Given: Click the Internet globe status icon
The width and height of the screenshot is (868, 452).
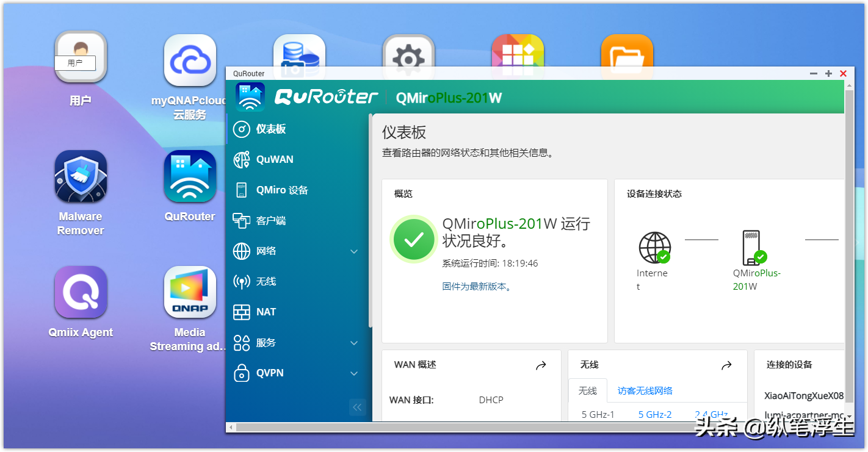Looking at the screenshot, I should click(654, 247).
